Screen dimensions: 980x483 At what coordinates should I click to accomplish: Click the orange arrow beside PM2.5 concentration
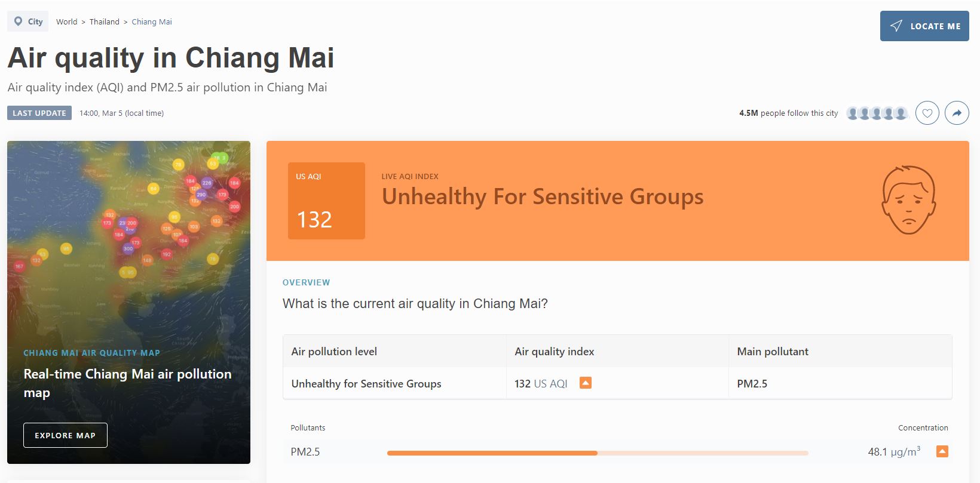(942, 451)
